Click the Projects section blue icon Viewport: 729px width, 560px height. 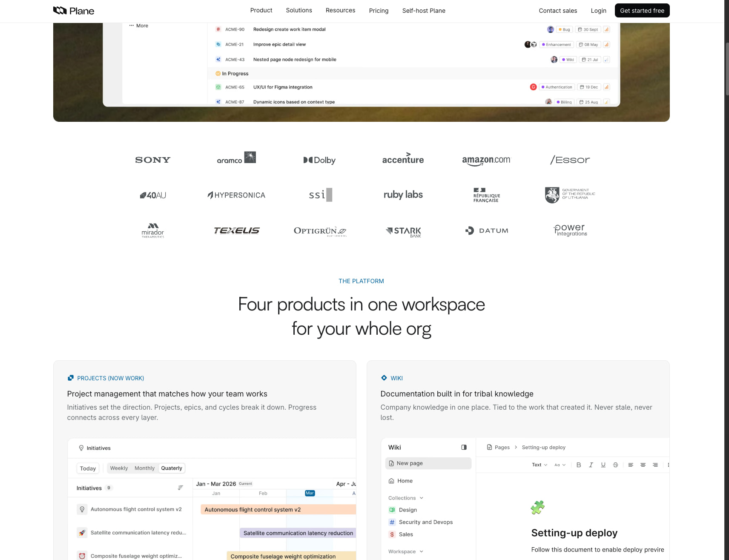pyautogui.click(x=71, y=378)
